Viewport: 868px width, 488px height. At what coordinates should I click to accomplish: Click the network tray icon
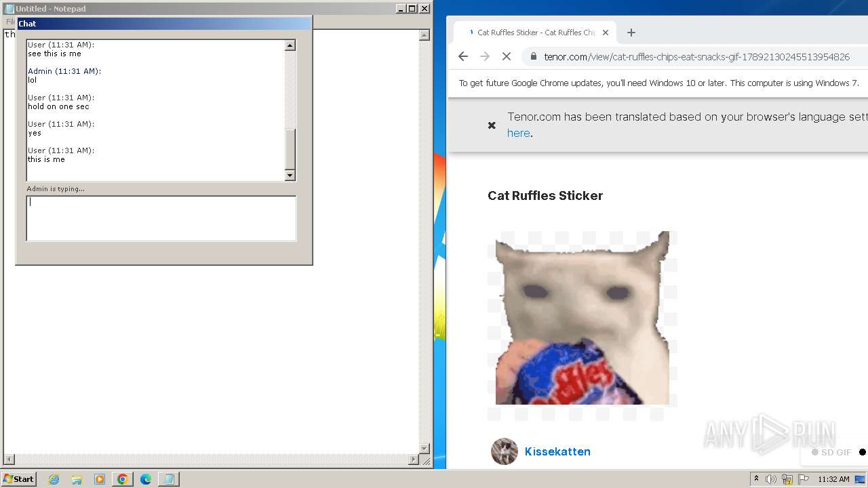point(787,479)
